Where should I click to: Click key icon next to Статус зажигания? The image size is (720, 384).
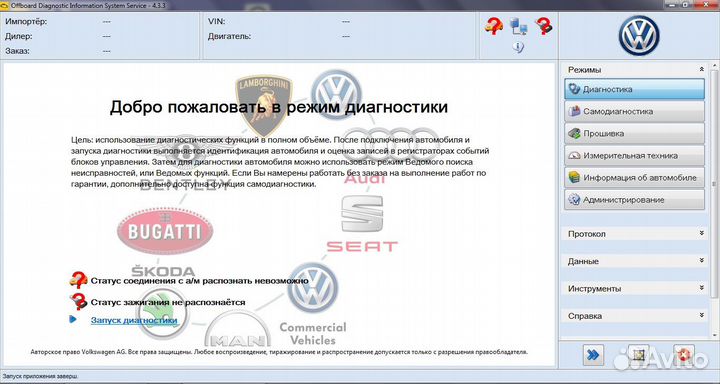[x=79, y=302]
